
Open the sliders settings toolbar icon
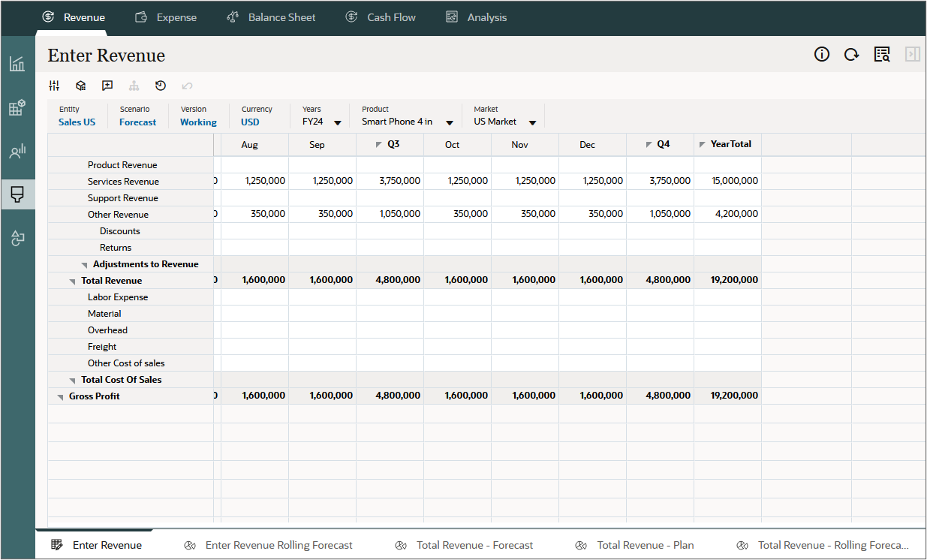pyautogui.click(x=54, y=86)
